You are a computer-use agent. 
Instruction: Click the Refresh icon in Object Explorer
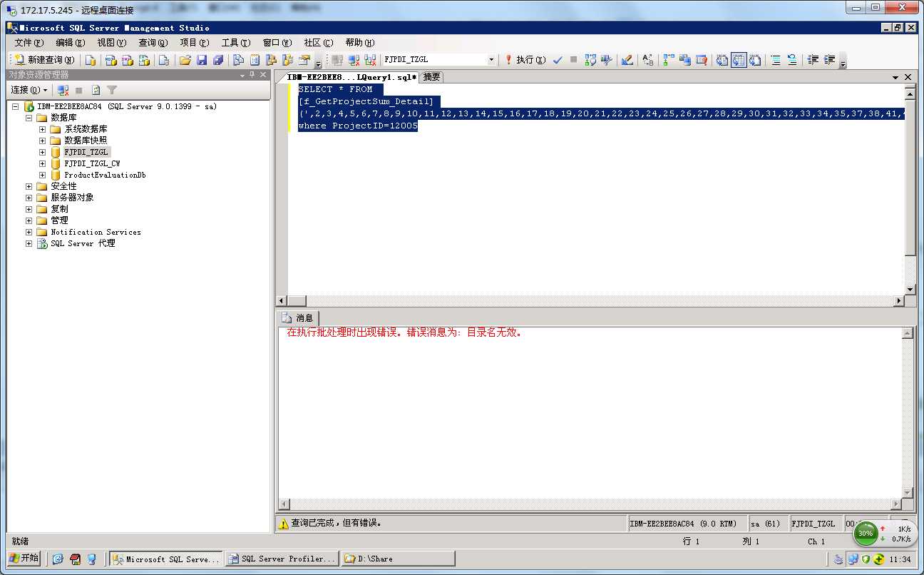[96, 90]
